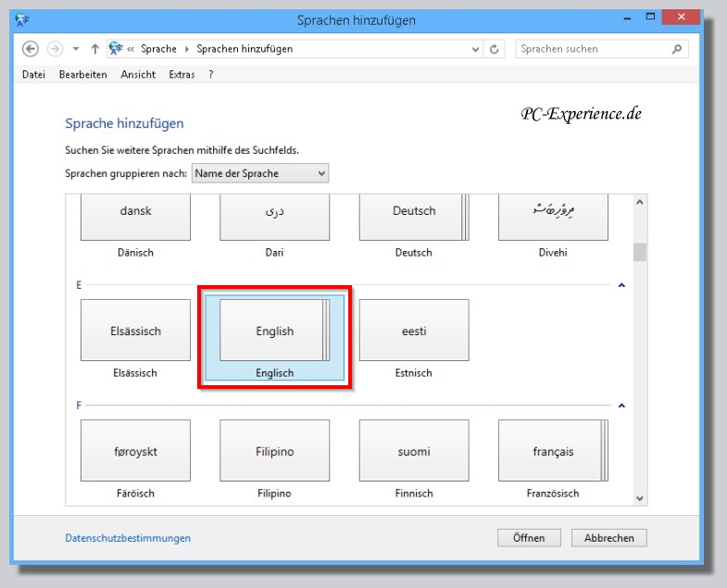Click the control panel icon in address bar
727x588 pixels.
pos(116,49)
